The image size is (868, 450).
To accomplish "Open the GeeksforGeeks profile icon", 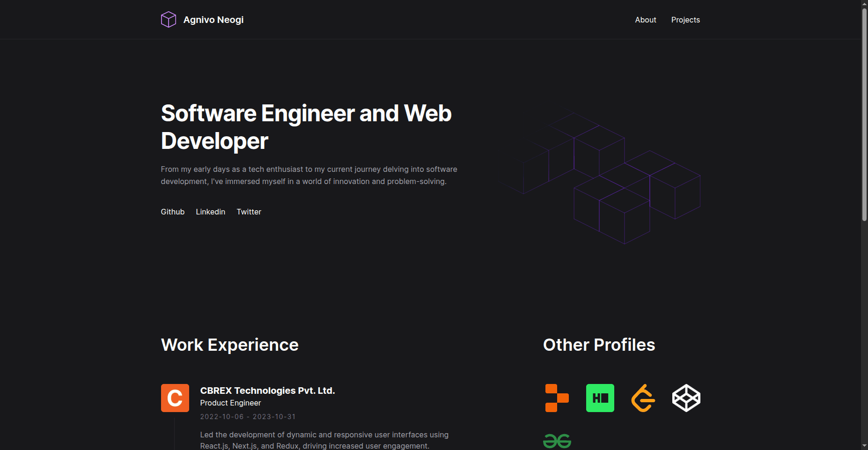I will pyautogui.click(x=557, y=441).
